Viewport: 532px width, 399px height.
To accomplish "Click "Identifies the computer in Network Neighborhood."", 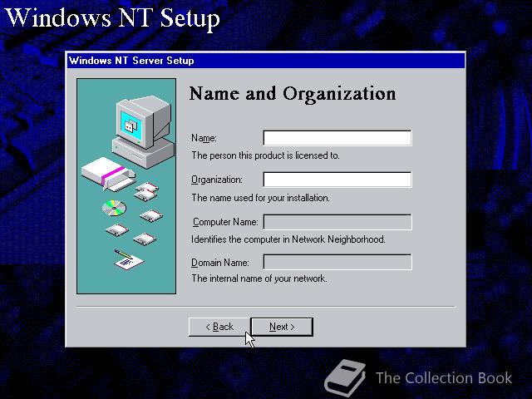I will [288, 239].
